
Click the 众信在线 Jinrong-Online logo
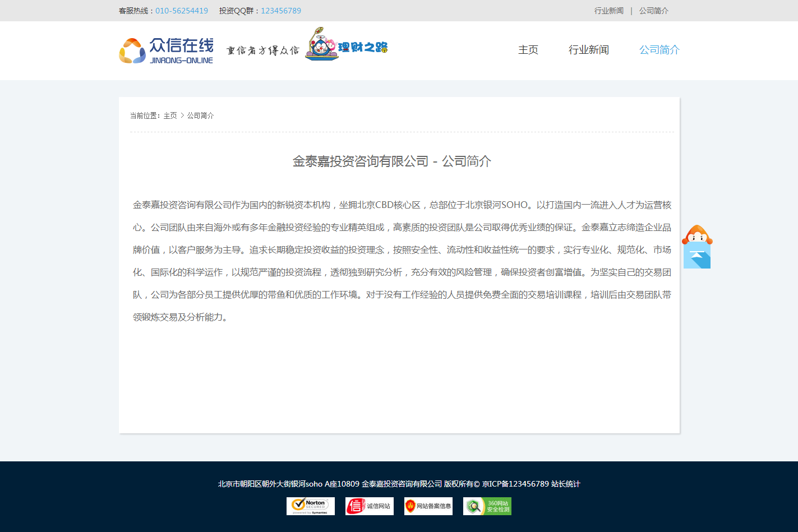[x=166, y=50]
